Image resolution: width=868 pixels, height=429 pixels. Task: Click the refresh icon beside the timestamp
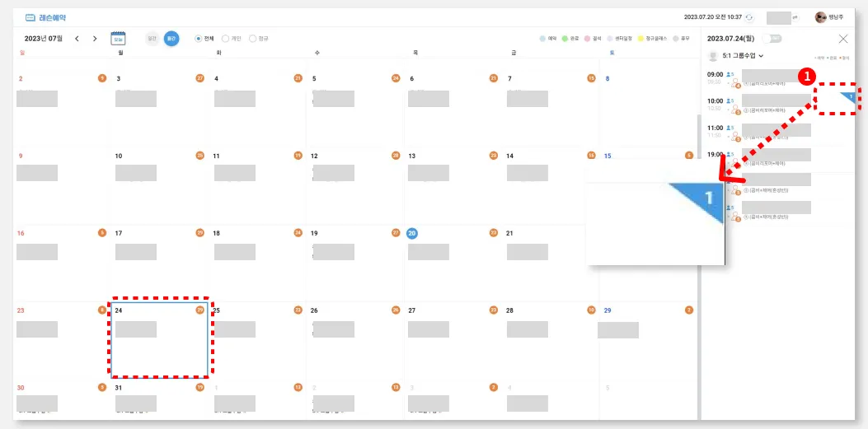tap(748, 17)
